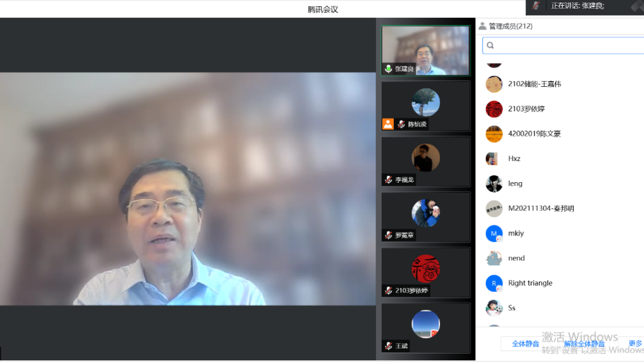Click the search magnifier icon in participant search box
The image size is (644, 362).
point(490,45)
